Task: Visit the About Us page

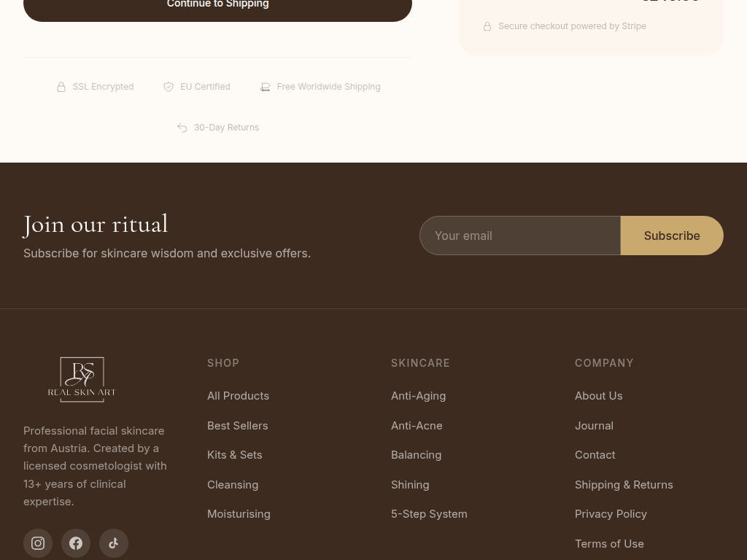Action: pyautogui.click(x=598, y=396)
